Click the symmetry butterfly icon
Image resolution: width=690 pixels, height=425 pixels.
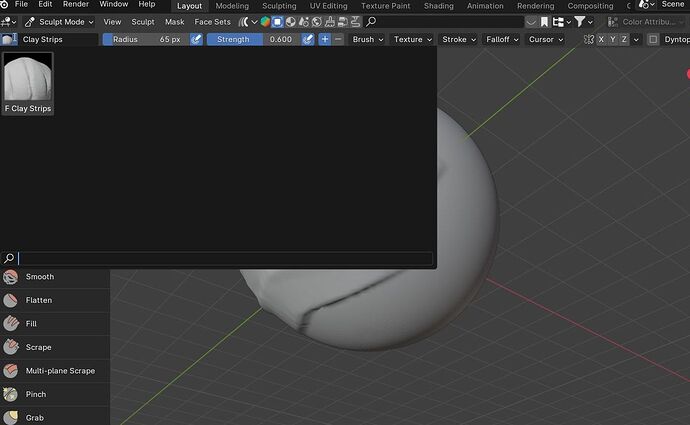tap(588, 40)
